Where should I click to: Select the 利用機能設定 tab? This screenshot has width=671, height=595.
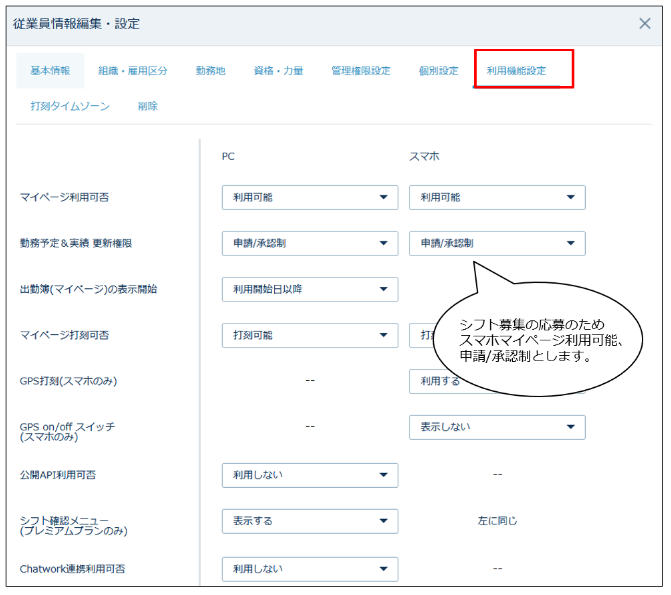[516, 71]
